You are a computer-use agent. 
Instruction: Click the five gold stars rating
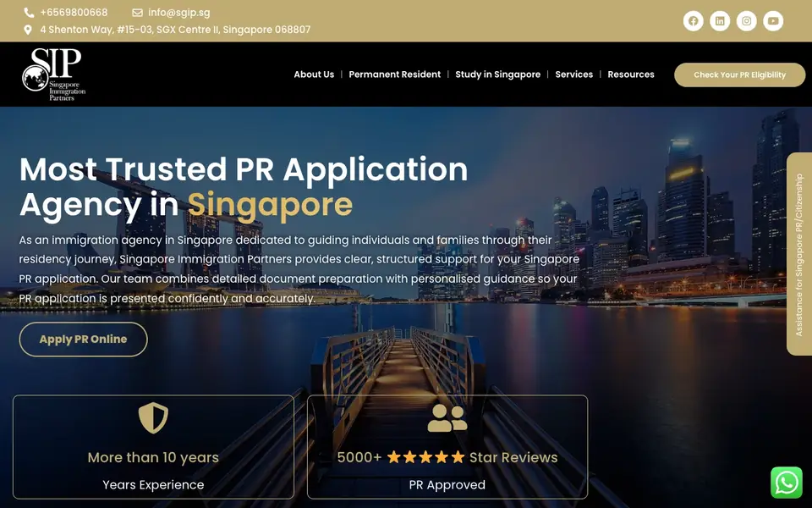(x=425, y=457)
